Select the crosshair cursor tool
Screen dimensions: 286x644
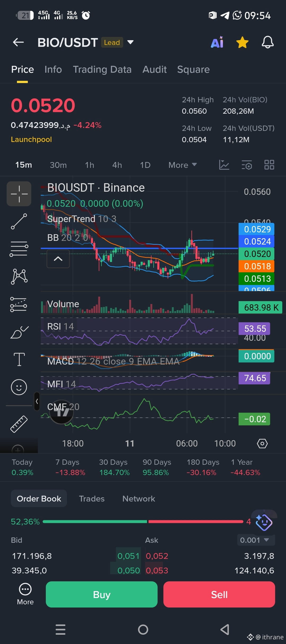click(x=19, y=194)
